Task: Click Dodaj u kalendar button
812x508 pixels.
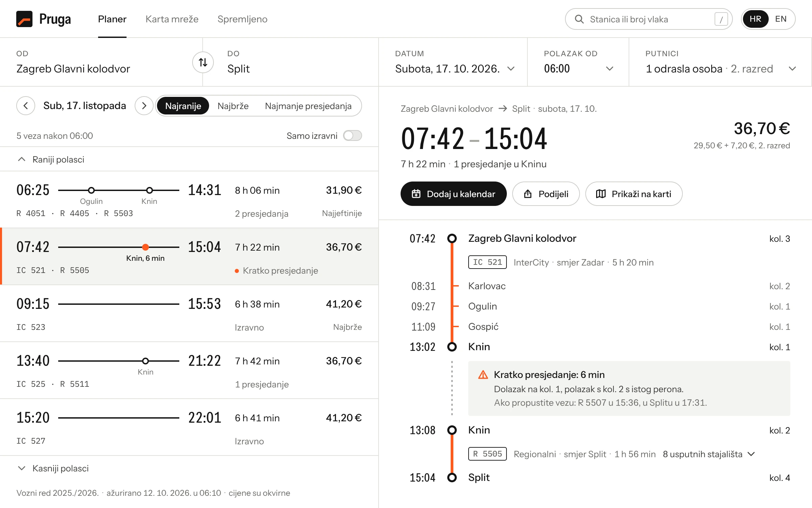Action: coord(453,194)
